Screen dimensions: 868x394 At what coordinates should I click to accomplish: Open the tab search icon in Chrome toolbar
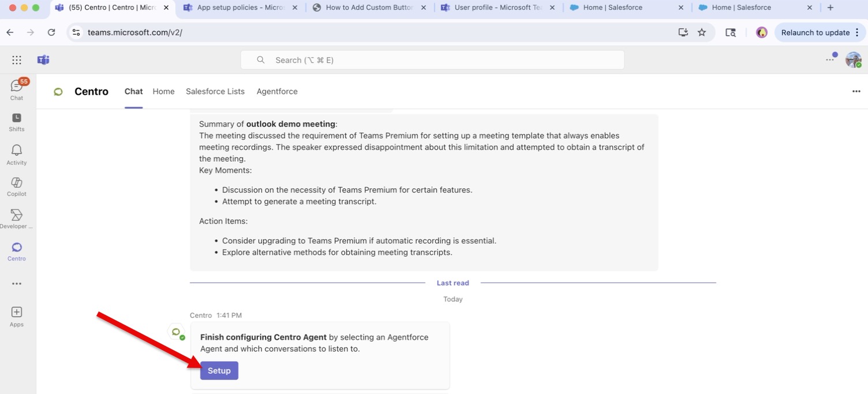tap(731, 32)
